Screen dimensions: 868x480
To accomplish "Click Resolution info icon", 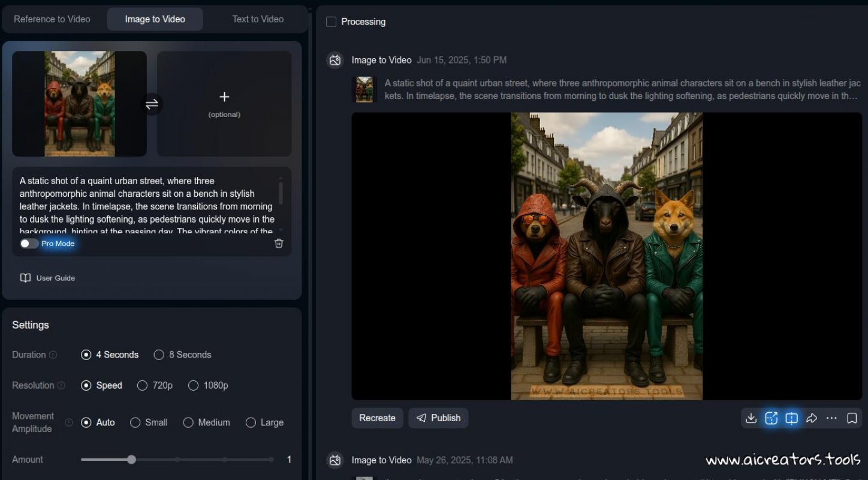I will tap(61, 385).
